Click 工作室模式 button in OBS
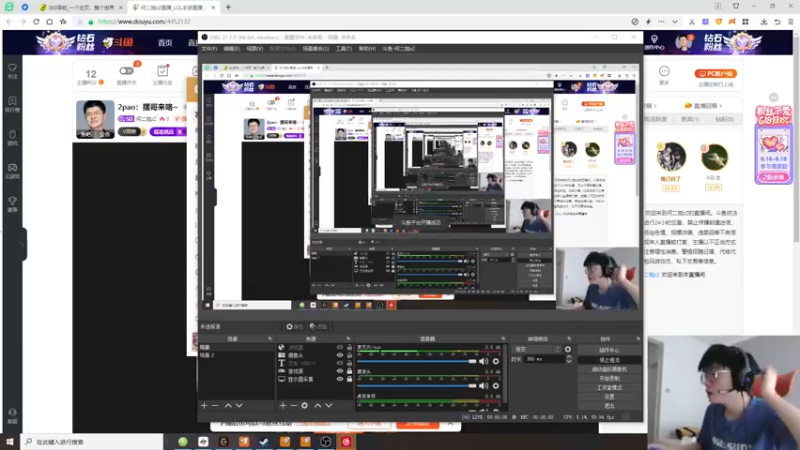The height and width of the screenshot is (450, 800). click(609, 388)
